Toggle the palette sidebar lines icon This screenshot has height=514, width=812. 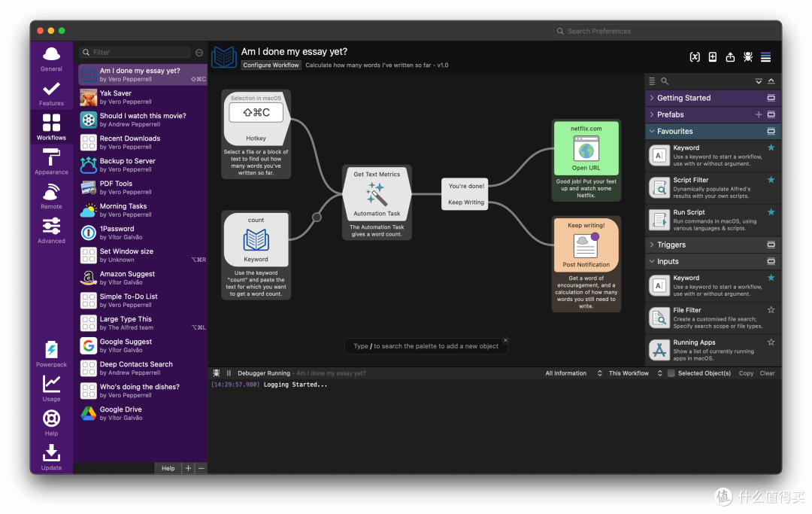[x=765, y=57]
